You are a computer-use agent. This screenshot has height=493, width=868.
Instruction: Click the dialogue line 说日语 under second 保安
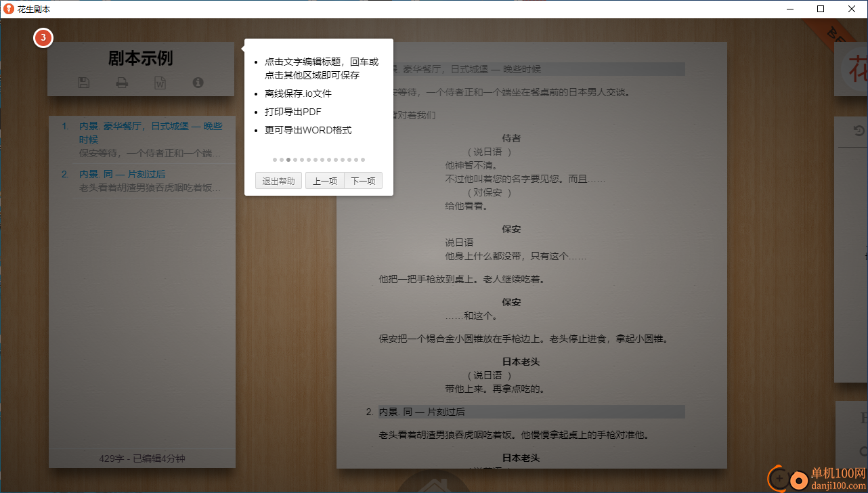point(459,242)
